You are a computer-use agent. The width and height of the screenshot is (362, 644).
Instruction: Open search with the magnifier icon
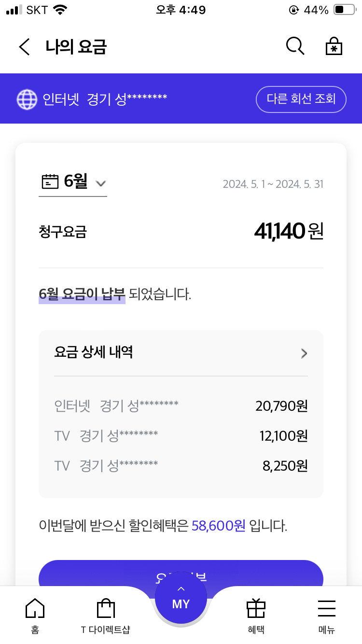pos(295,46)
